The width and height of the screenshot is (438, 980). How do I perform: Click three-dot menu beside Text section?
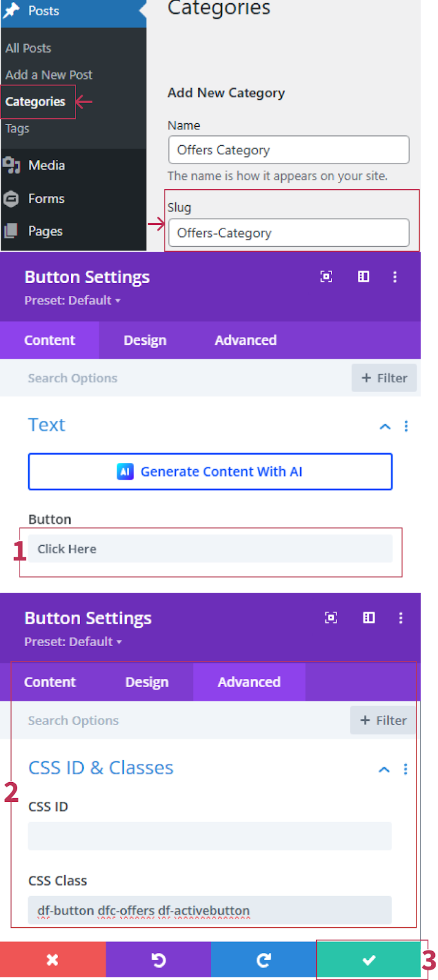(406, 426)
